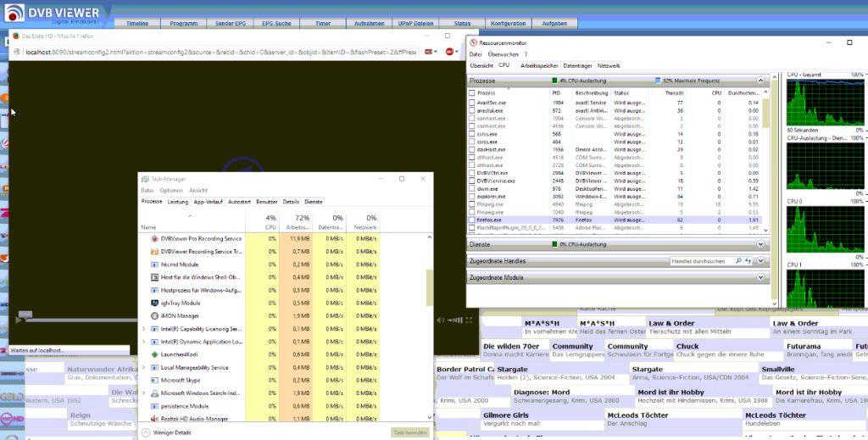This screenshot has height=440, width=868.
Task: Open the Arbeitsspeicher tab in Ressourcenmonitor
Action: click(539, 65)
